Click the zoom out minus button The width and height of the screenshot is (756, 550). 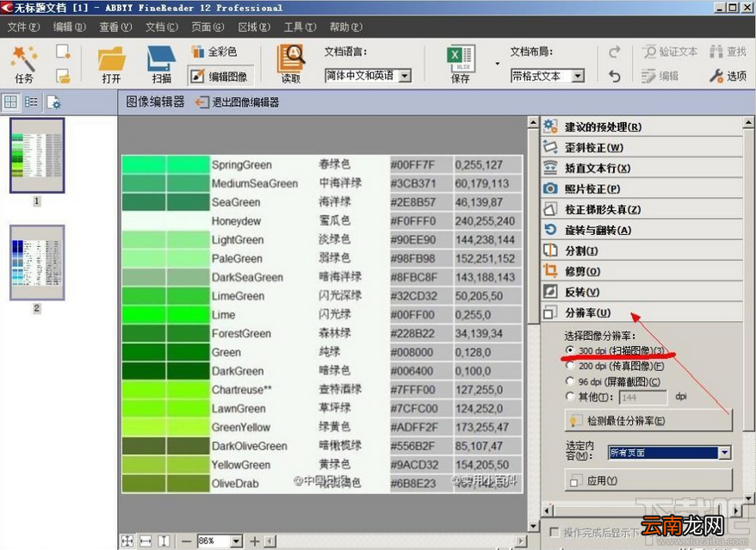pyautogui.click(x=187, y=541)
